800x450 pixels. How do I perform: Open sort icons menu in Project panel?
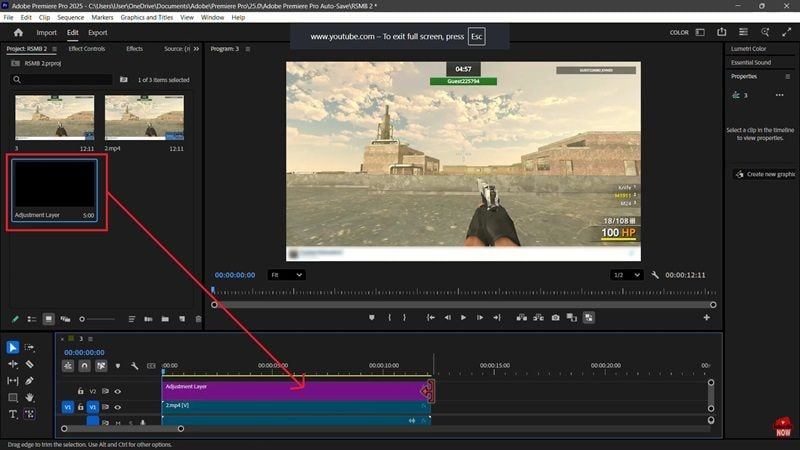[x=132, y=319]
